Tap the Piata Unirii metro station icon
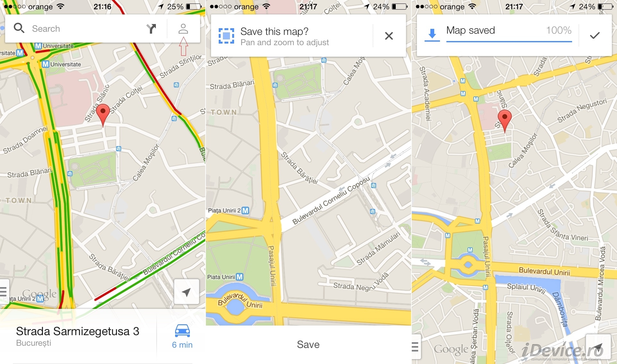 [240, 277]
